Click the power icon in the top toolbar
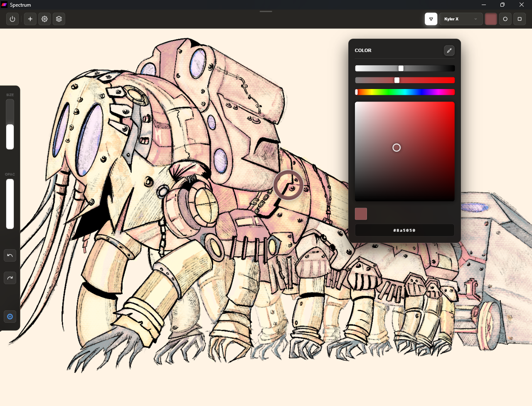 pyautogui.click(x=12, y=19)
